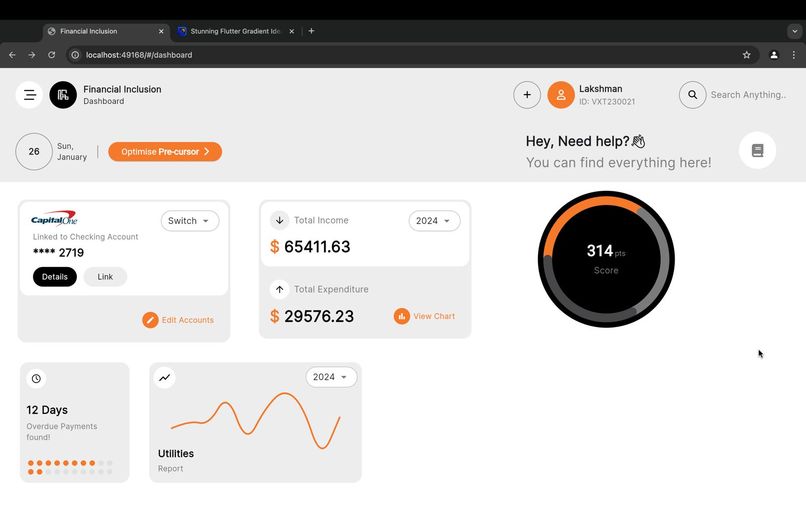Open the Utilities 2024 year dropdown
The height and width of the screenshot is (524, 806).
pyautogui.click(x=331, y=377)
